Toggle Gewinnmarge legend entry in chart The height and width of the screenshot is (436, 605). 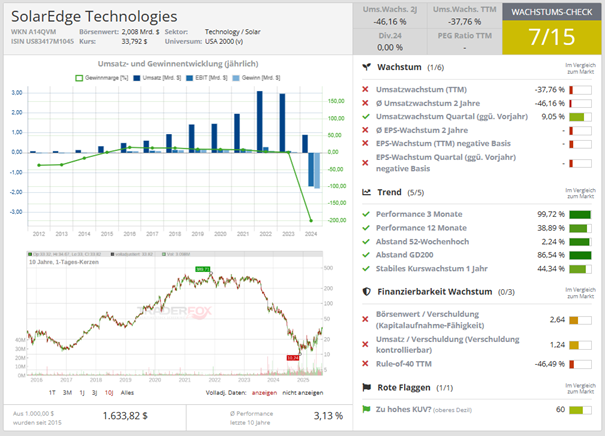click(101, 78)
